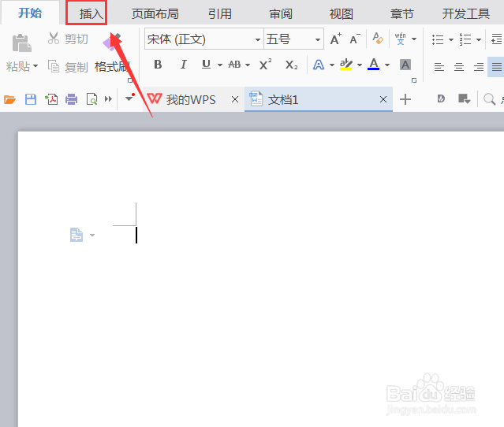Click the paragraph layout icon in document margin
The height and width of the screenshot is (427, 504).
[77, 235]
